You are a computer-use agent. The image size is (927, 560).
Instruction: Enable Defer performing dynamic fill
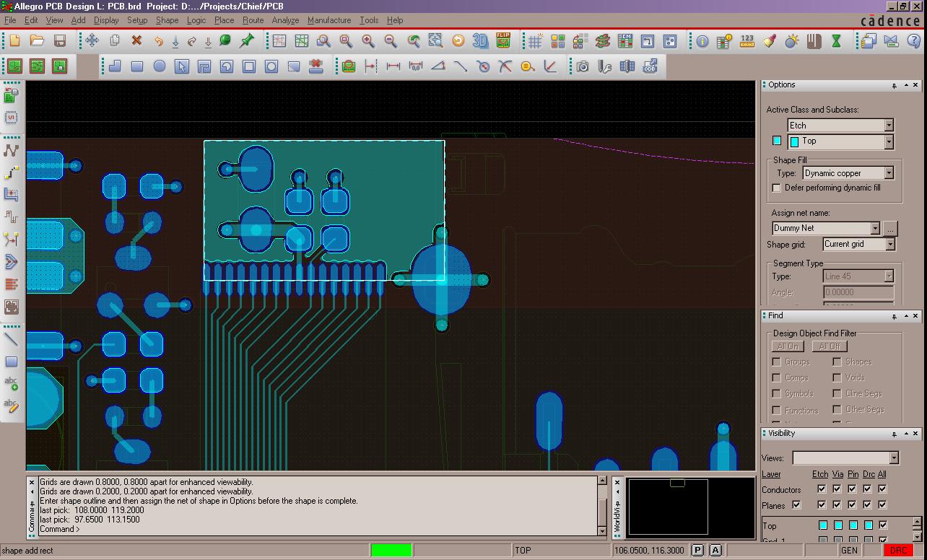776,188
